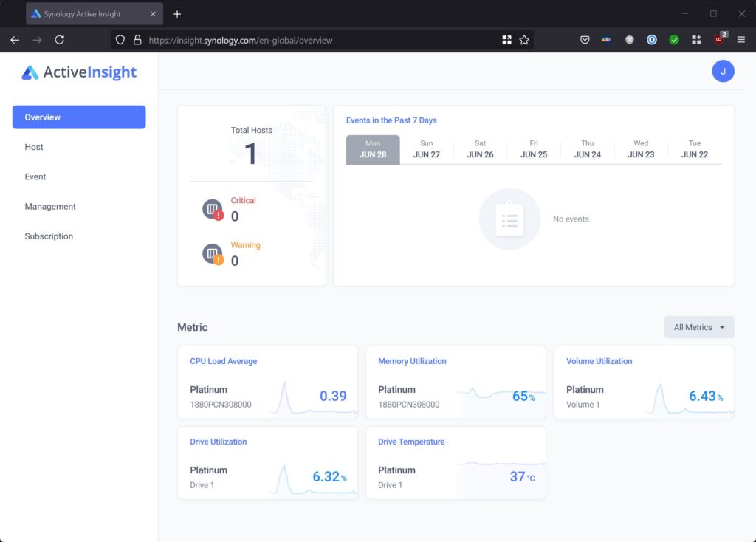Open the Drive Temperature link
The image size is (756, 542).
click(x=411, y=442)
